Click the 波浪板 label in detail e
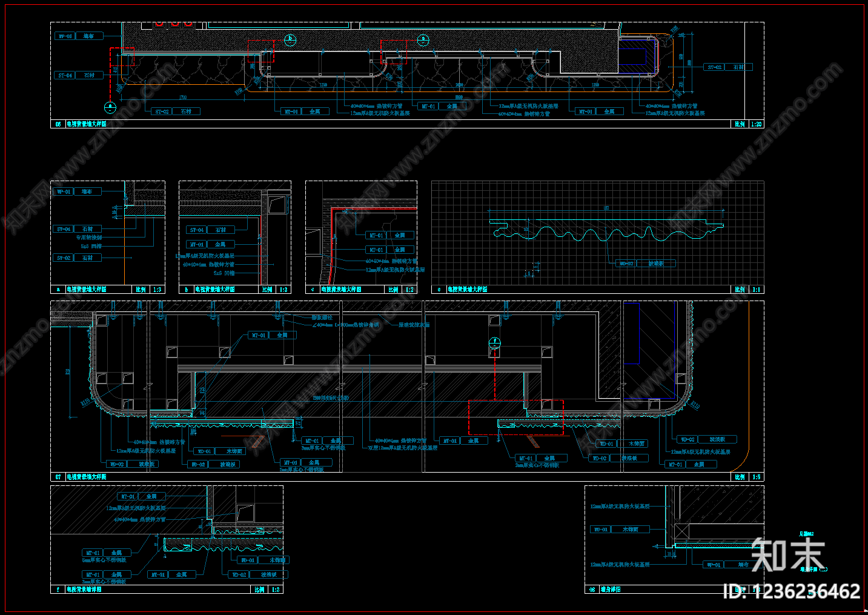 point(657,264)
